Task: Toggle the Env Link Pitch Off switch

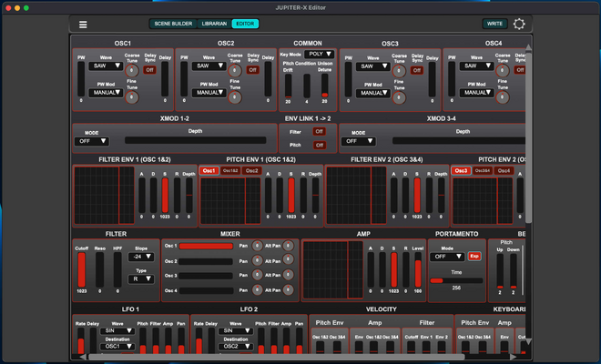Action: pyautogui.click(x=319, y=145)
